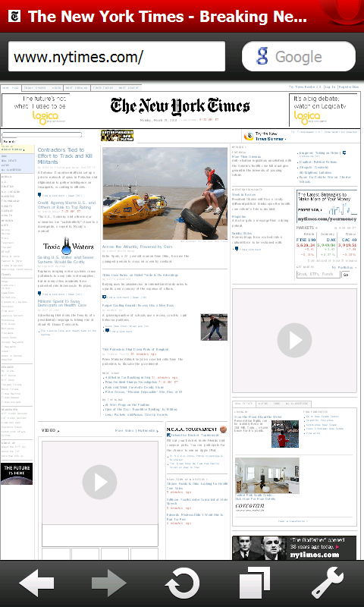Click the Register Now link at top
The height and width of the screenshot is (607, 364).
[x=349, y=87]
